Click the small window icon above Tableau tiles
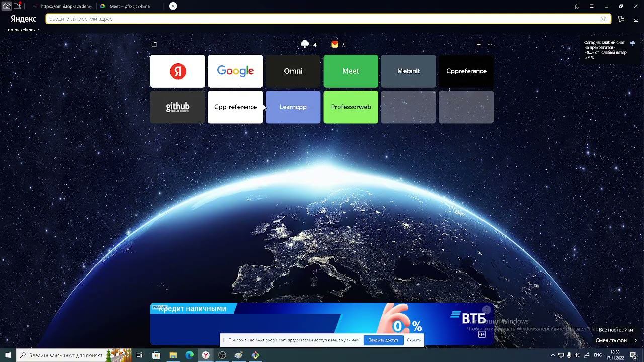The image size is (644, 362). click(x=154, y=44)
